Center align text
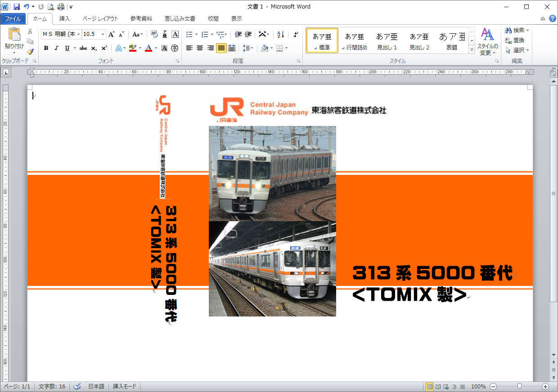Image resolution: width=558 pixels, height=392 pixels. [200, 48]
